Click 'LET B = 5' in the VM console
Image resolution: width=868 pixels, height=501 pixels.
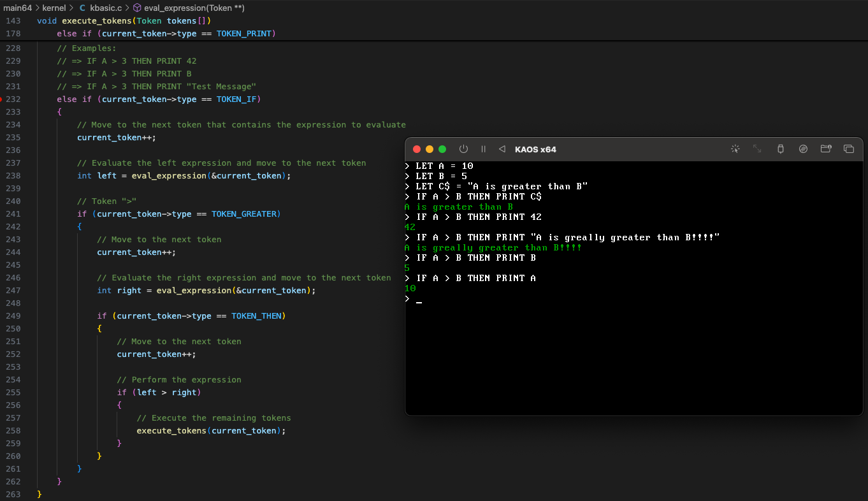[441, 176]
